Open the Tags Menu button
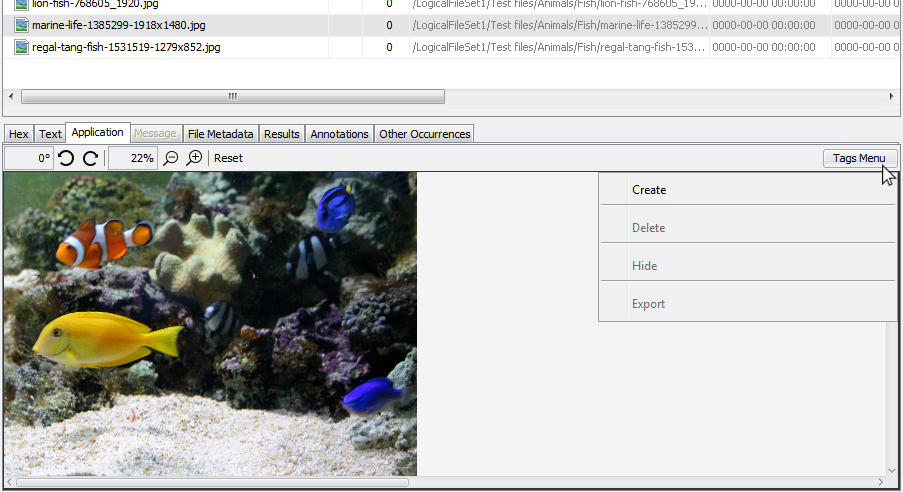Image resolution: width=903 pixels, height=492 pixels. (859, 158)
